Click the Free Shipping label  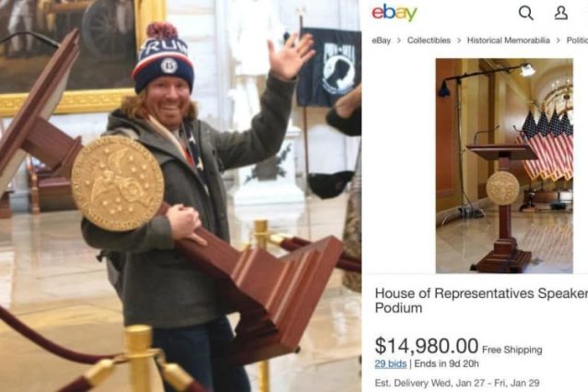pyautogui.click(x=512, y=350)
